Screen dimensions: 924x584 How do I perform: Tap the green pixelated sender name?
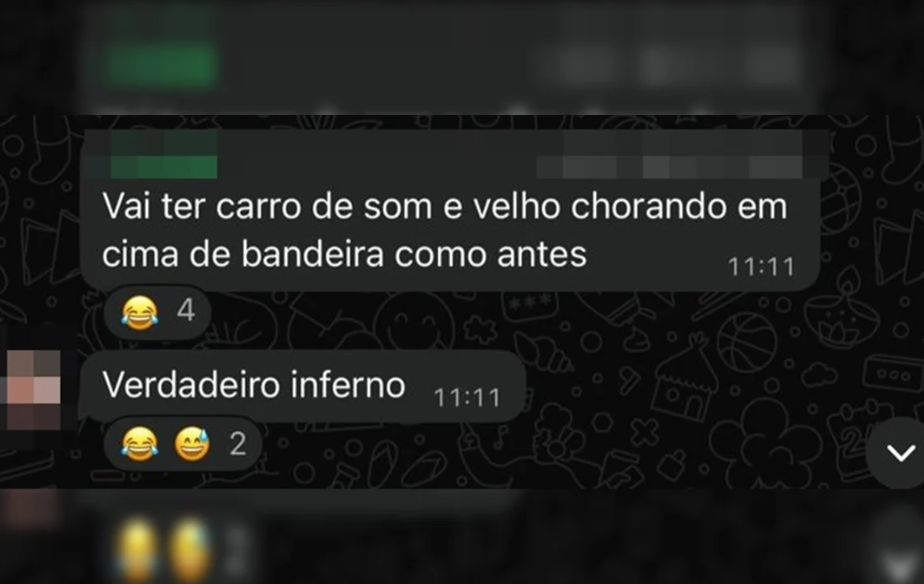[x=163, y=155]
